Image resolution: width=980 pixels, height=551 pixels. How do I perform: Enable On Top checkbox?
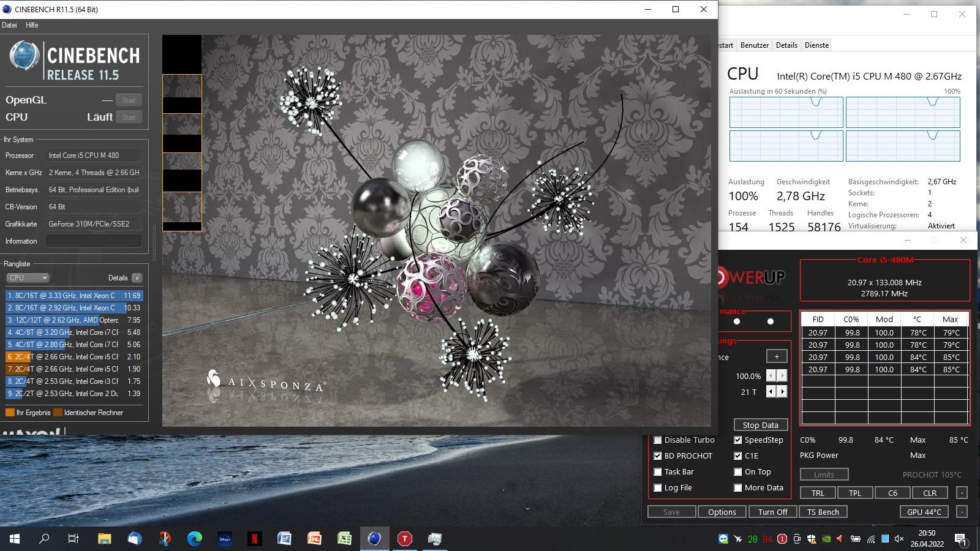click(738, 472)
